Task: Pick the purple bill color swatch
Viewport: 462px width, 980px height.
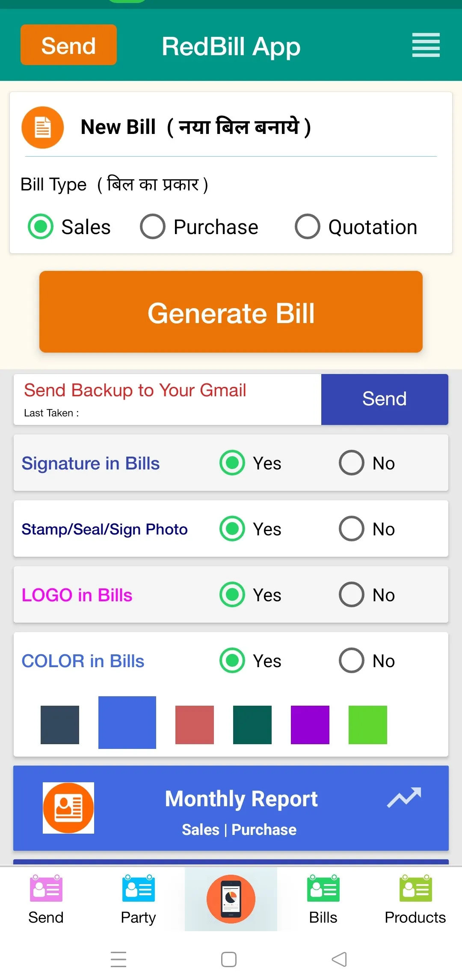Action: 310,725
